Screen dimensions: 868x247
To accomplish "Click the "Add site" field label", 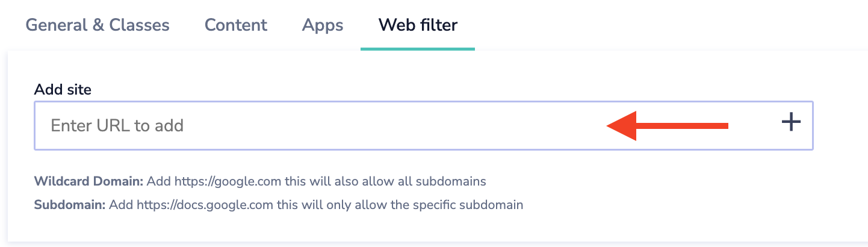I will 63,90.
